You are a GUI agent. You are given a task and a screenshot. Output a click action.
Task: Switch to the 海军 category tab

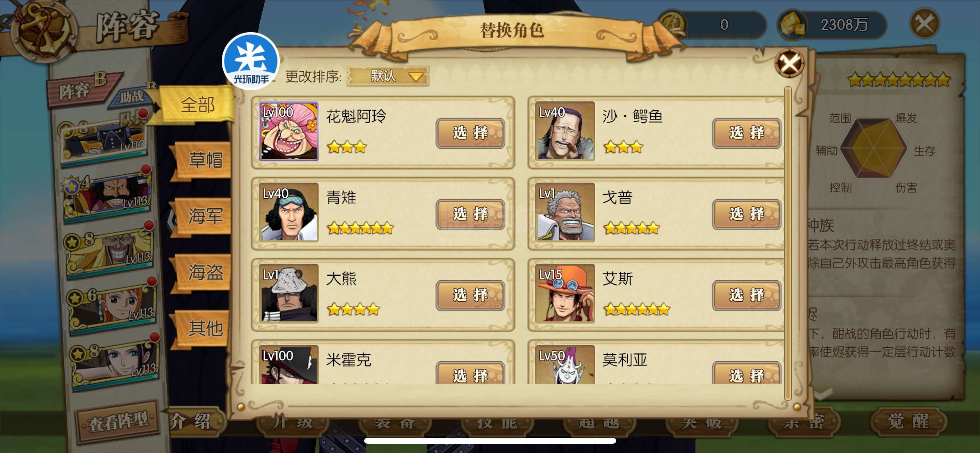pos(205,216)
